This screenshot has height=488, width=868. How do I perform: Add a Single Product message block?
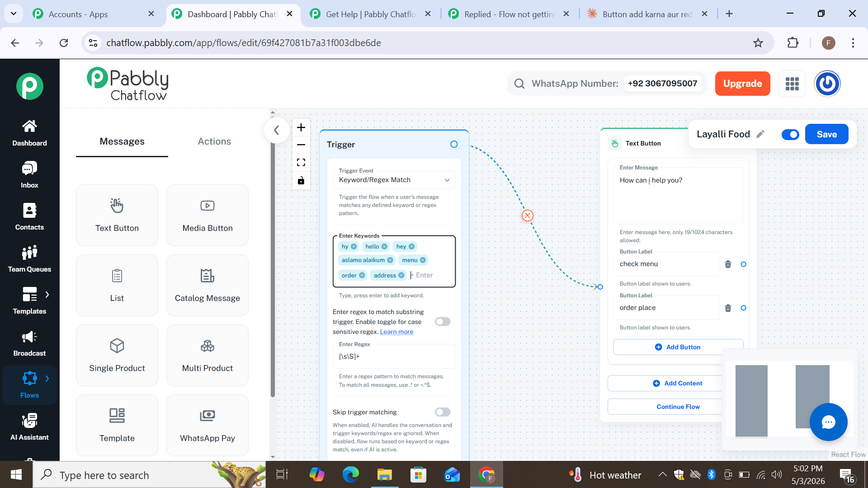click(x=117, y=355)
